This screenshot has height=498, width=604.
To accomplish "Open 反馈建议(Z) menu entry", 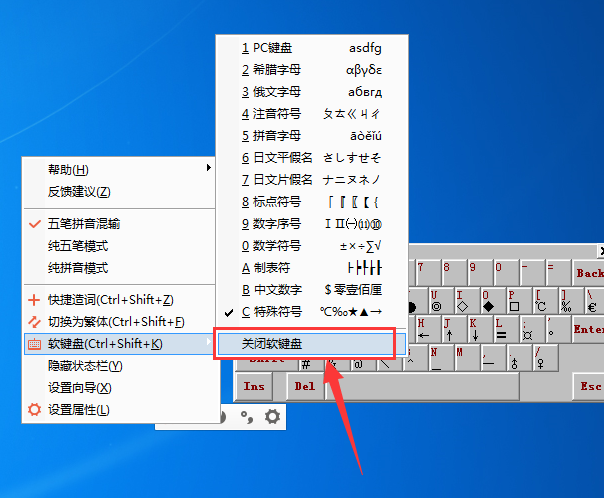I will coord(119,191).
